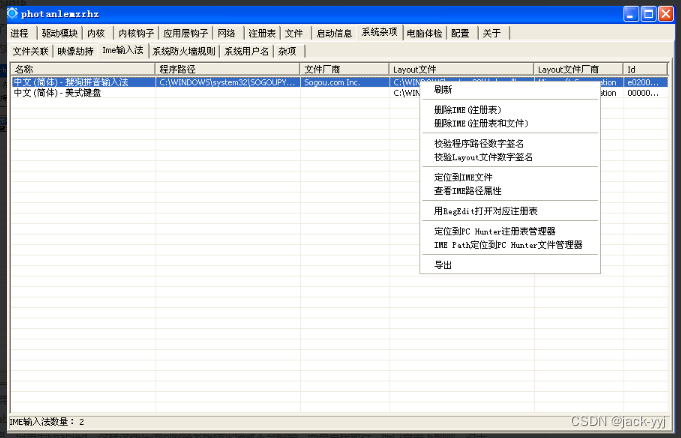Click the 00000 Id cell

tap(646, 93)
